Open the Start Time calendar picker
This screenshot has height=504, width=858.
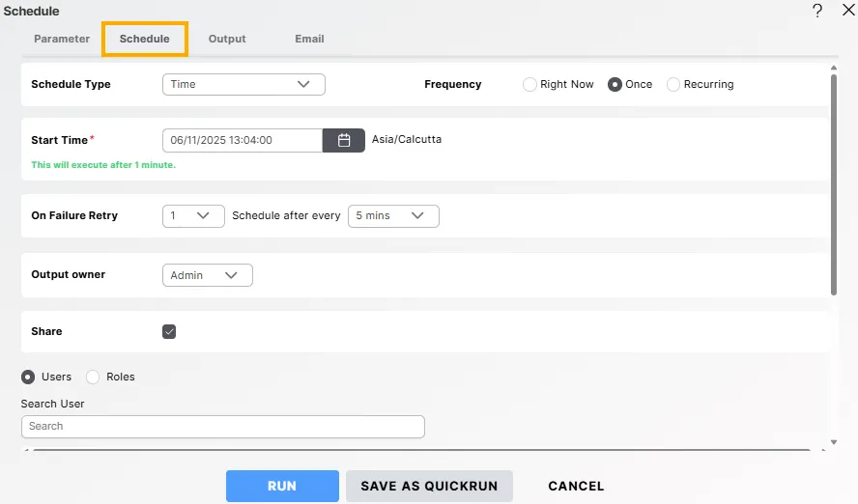click(x=343, y=140)
